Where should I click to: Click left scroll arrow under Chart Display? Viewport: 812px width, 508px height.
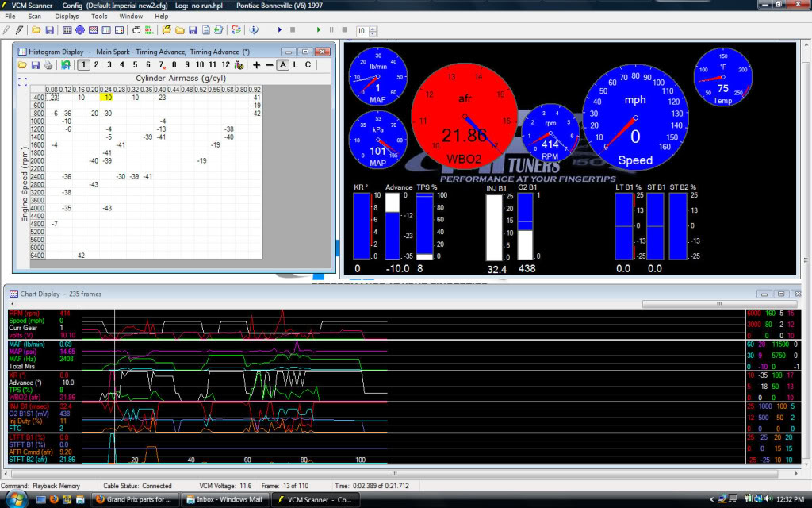(x=6, y=473)
